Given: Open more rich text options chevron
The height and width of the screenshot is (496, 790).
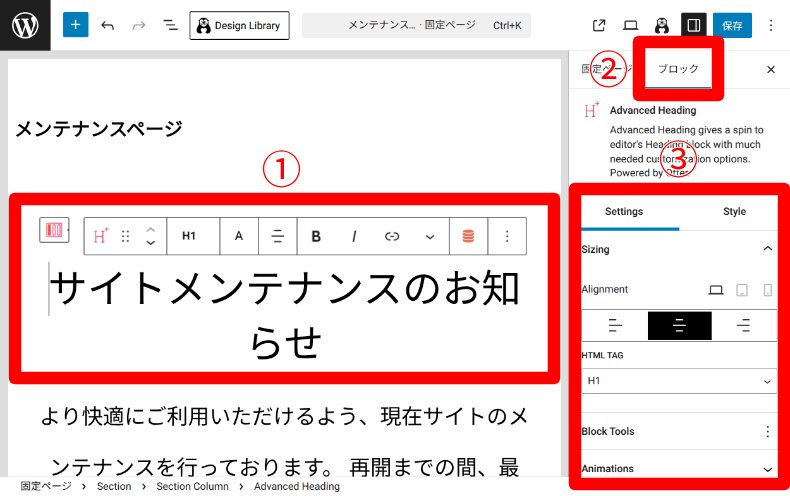Looking at the screenshot, I should [430, 236].
